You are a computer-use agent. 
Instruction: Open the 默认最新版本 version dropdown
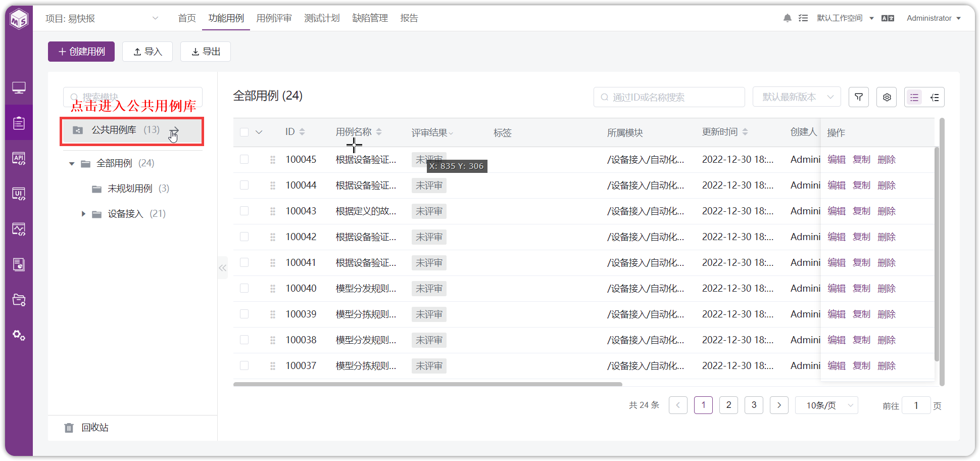[797, 97]
